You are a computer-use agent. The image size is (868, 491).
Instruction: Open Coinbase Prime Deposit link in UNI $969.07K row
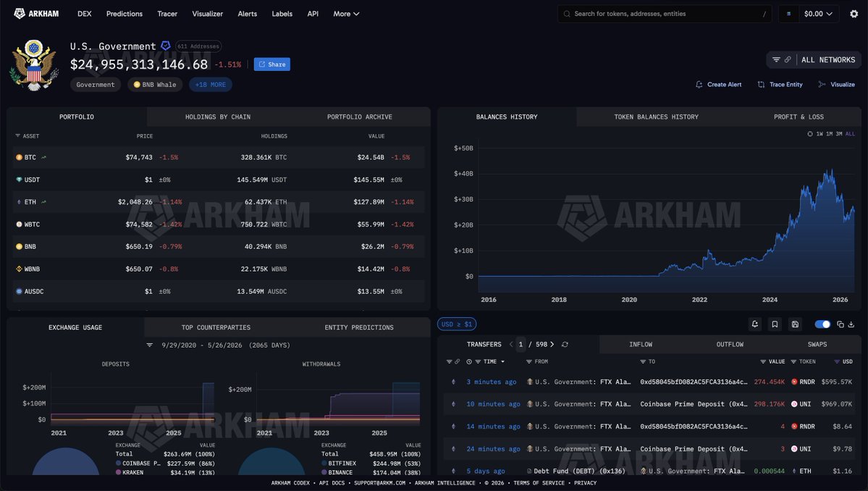(x=694, y=404)
